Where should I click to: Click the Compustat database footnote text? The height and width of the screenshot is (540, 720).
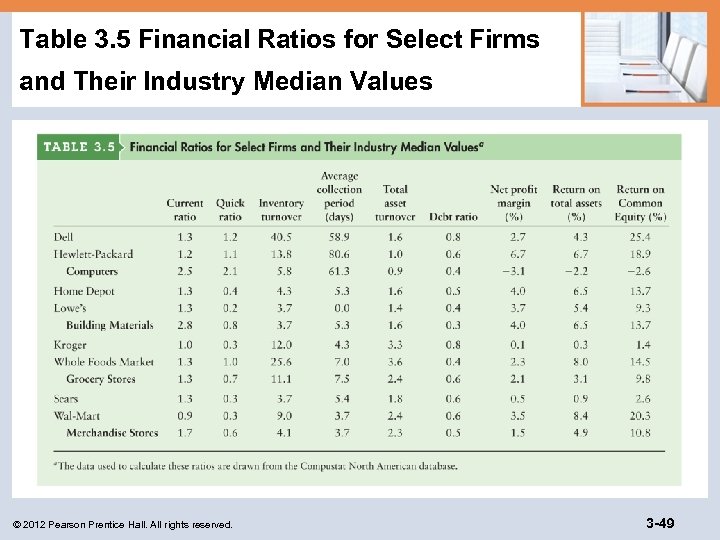click(258, 465)
